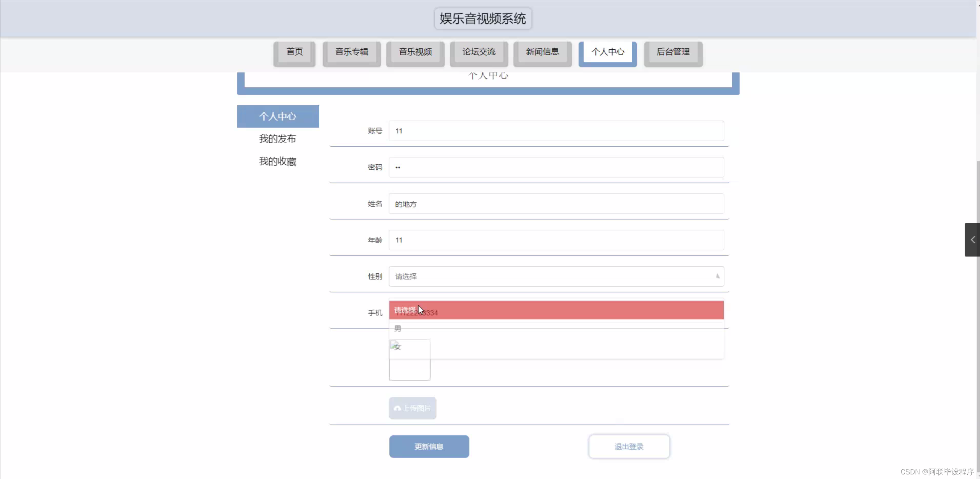Open the 论坛交流 forum tab
The image size is (980, 479).
coord(479,52)
